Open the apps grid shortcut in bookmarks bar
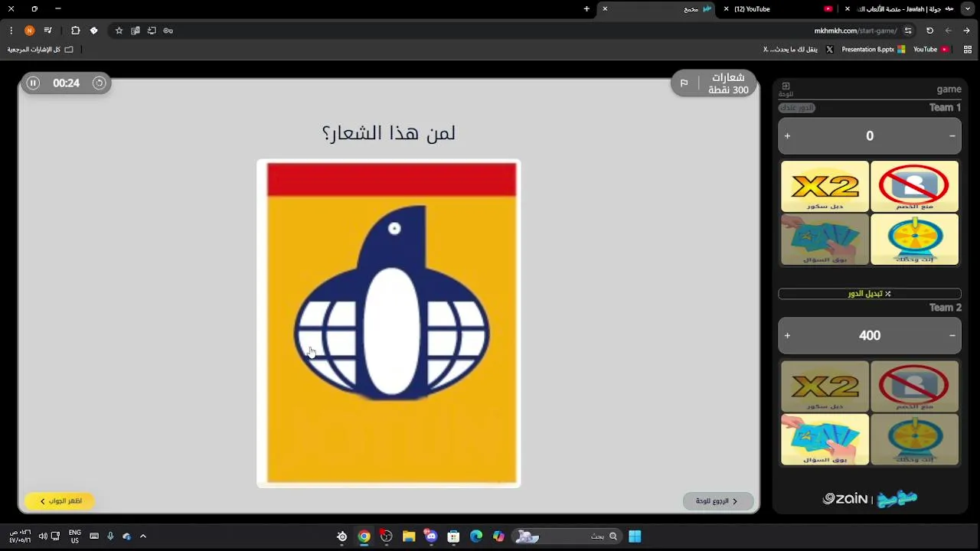The height and width of the screenshot is (551, 980). 968,49
